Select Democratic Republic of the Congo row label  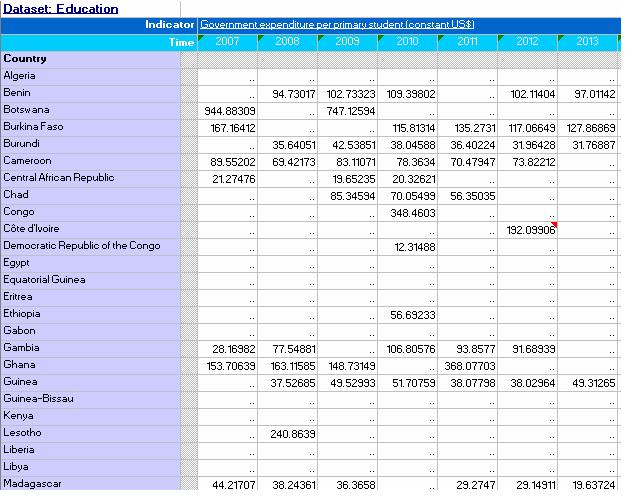point(82,246)
